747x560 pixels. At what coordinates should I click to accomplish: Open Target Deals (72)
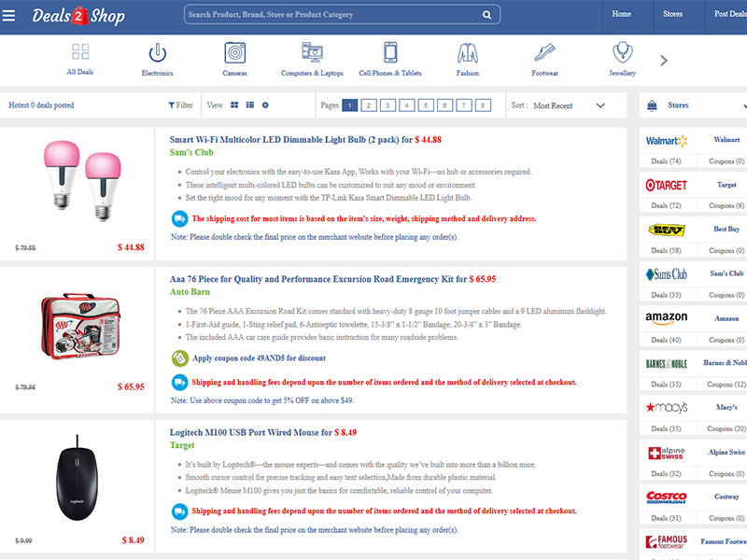(x=666, y=205)
